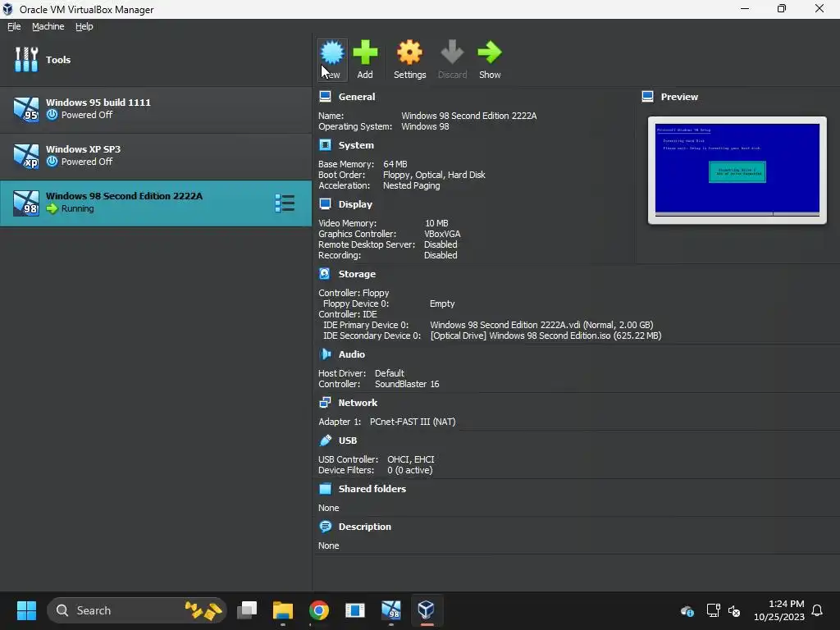The height and width of the screenshot is (630, 840).
Task: Open the USB settings heading link
Action: 348,441
